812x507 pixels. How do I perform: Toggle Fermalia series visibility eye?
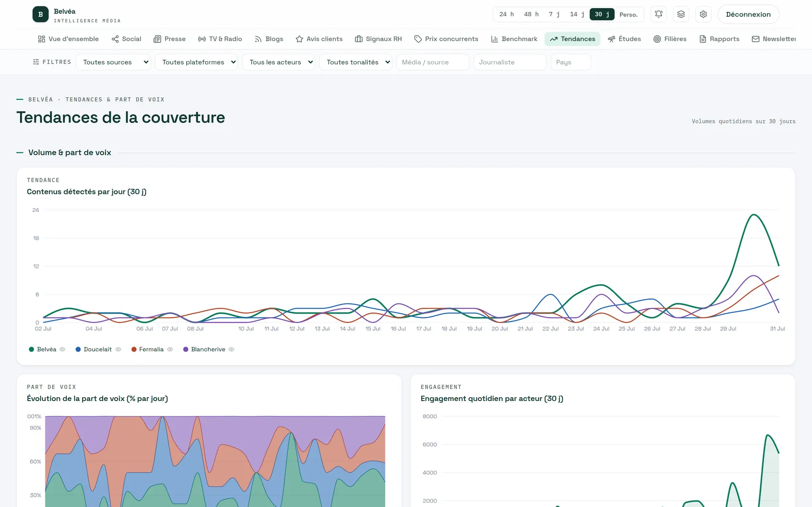(x=170, y=349)
